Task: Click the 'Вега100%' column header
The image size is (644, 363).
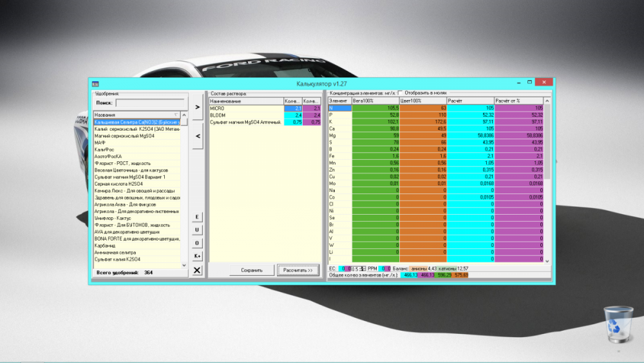Action: coord(375,101)
